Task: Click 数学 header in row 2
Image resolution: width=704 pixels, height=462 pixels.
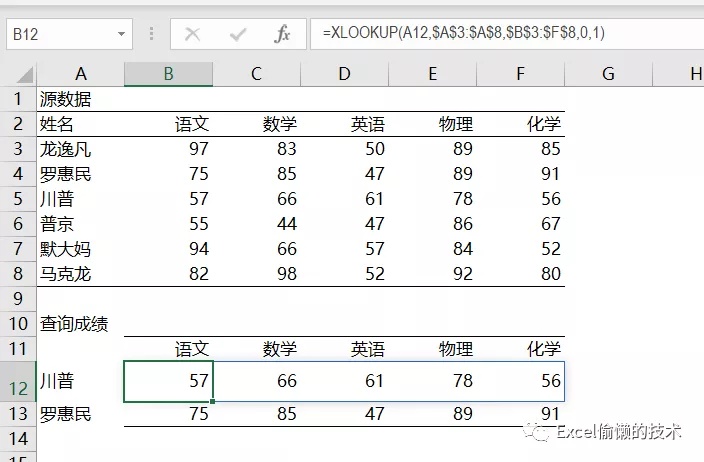Action: point(256,123)
